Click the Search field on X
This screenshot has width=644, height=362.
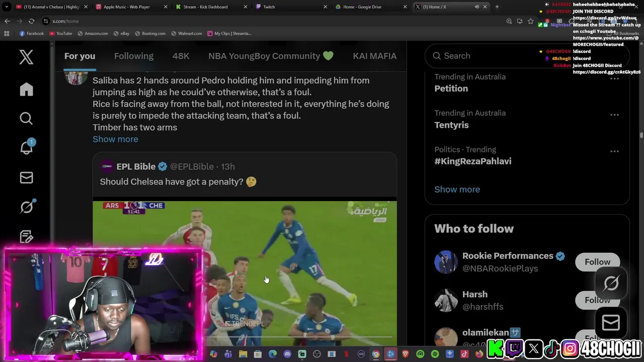(527, 56)
